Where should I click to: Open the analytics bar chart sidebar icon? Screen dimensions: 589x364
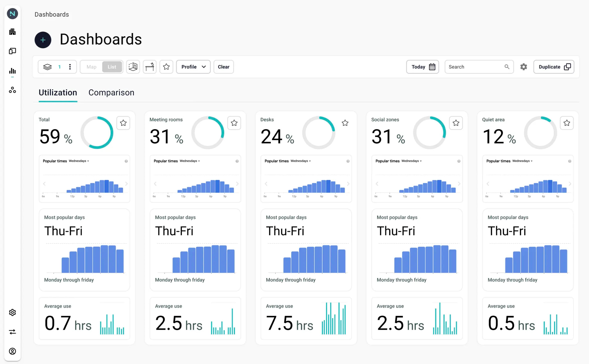pos(12,71)
